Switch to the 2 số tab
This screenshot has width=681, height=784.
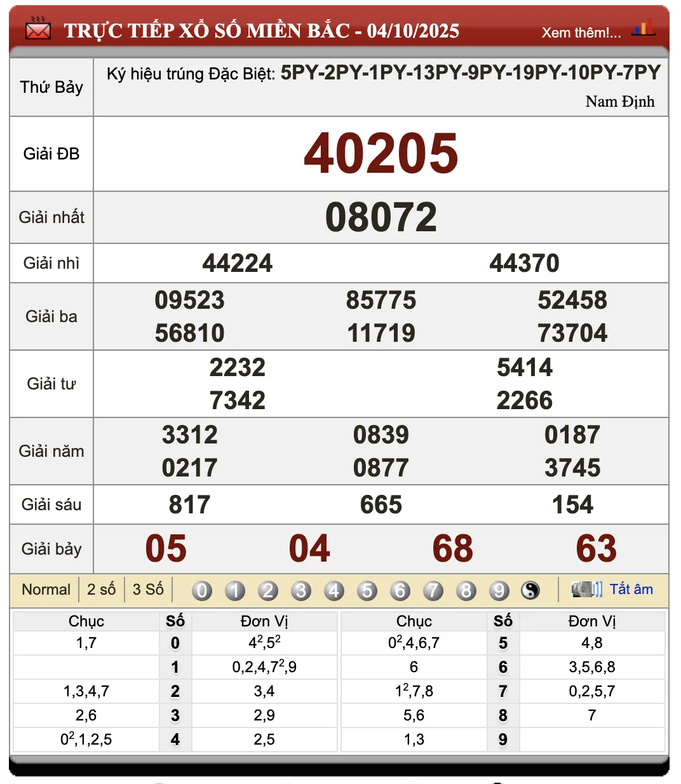[100, 590]
